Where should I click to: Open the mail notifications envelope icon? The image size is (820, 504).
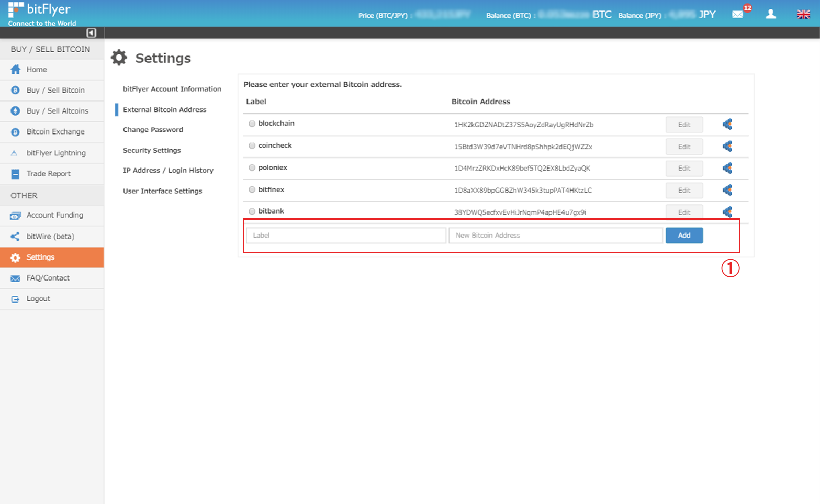coord(737,15)
